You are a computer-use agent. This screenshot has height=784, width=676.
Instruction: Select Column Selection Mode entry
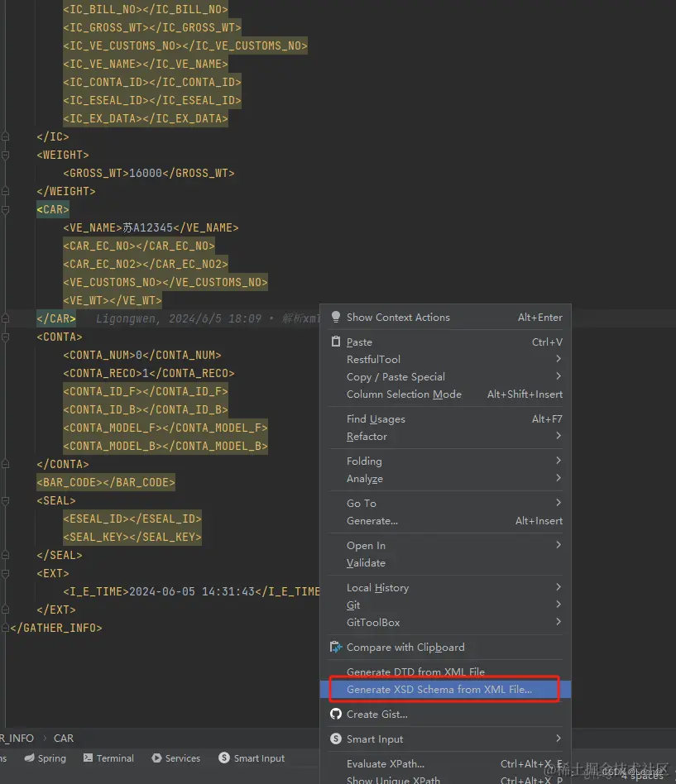[445, 394]
